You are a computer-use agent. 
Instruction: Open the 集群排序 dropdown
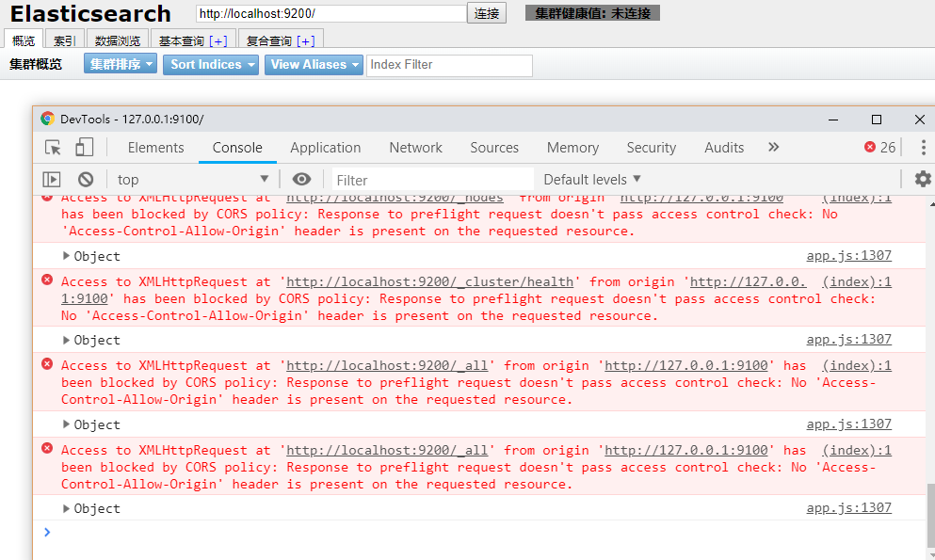coord(121,64)
